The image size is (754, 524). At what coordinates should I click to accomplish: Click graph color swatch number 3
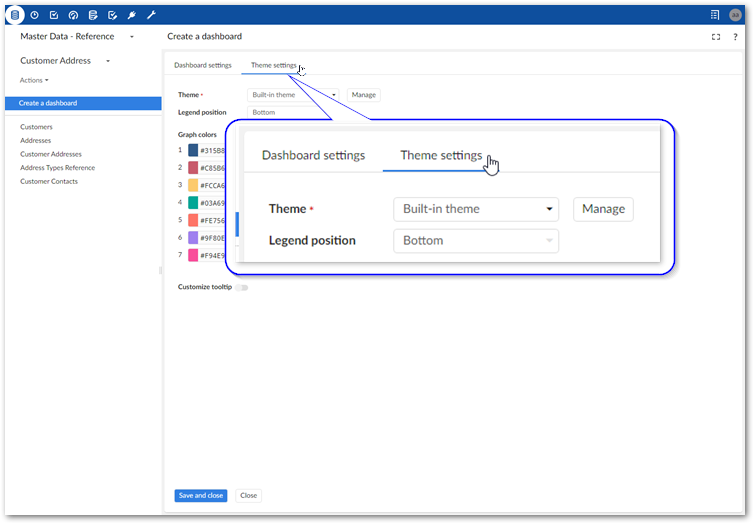[193, 185]
